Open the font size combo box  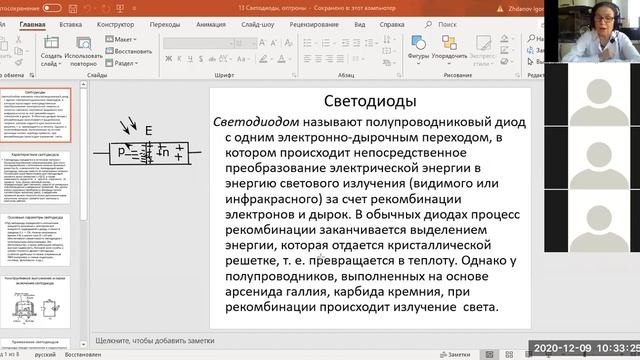pyautogui.click(x=245, y=43)
